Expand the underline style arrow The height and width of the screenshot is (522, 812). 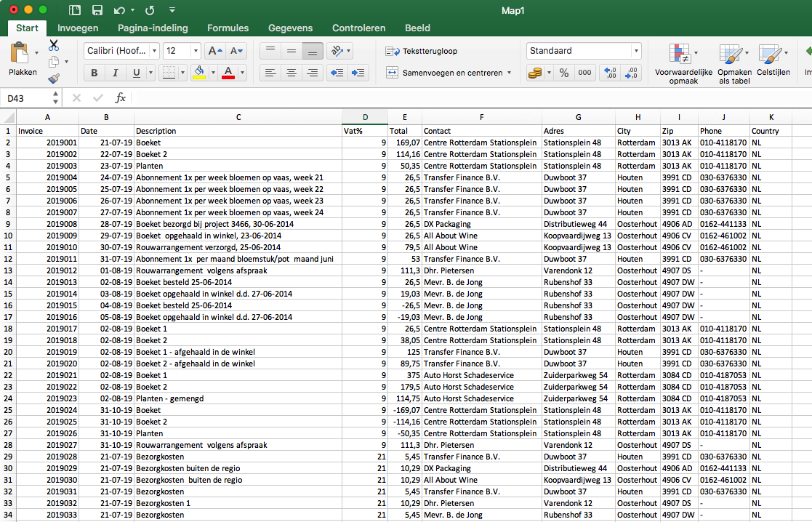[x=150, y=73]
